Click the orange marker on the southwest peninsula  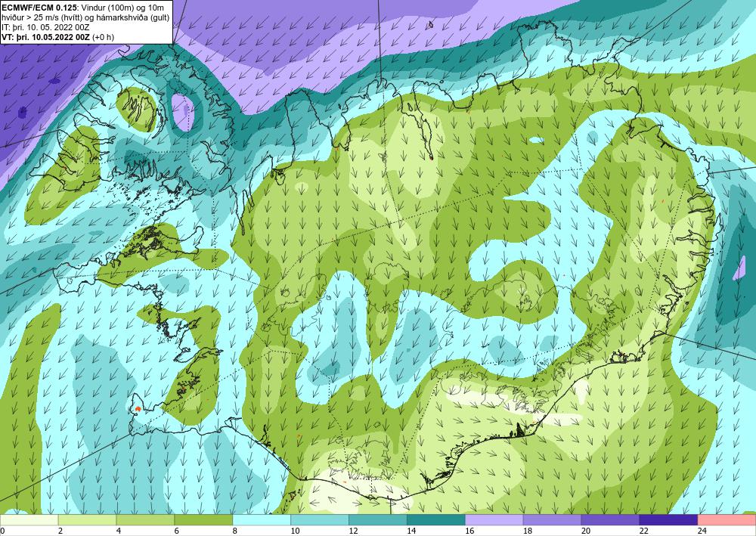[x=138, y=409]
